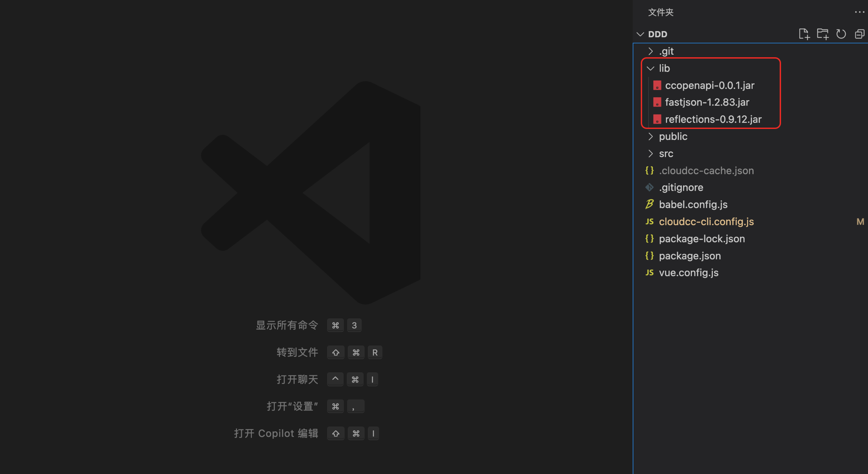
Task: Open ccopenapi-0.0.1.jar file
Action: 710,85
